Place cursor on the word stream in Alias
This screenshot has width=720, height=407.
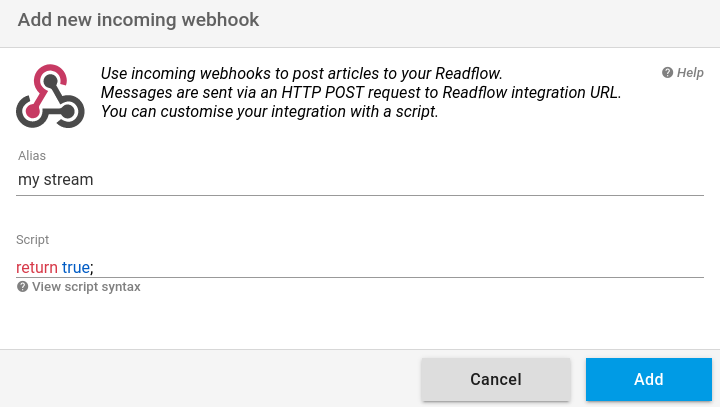tap(68, 180)
